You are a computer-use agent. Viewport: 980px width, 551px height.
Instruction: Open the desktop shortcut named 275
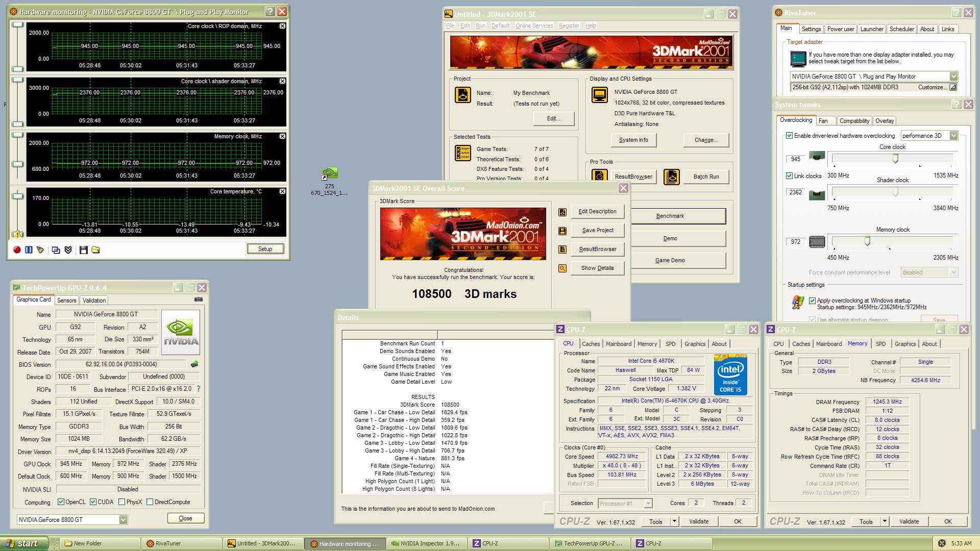(330, 182)
